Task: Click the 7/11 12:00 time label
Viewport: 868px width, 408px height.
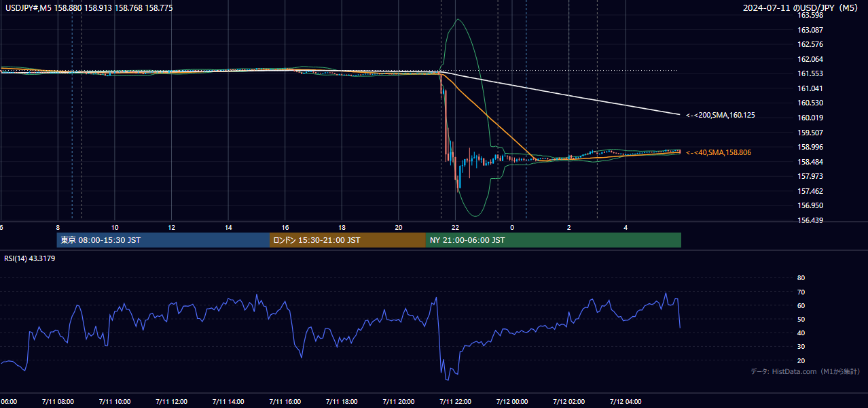Action: point(171,401)
